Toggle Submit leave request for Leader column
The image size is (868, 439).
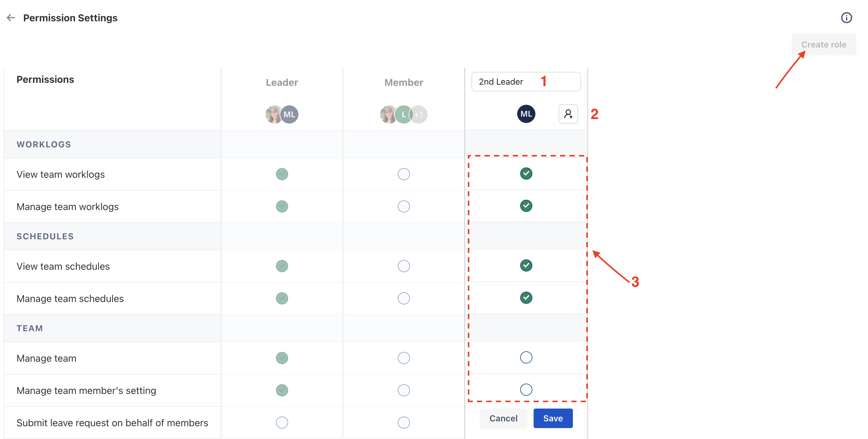click(282, 423)
